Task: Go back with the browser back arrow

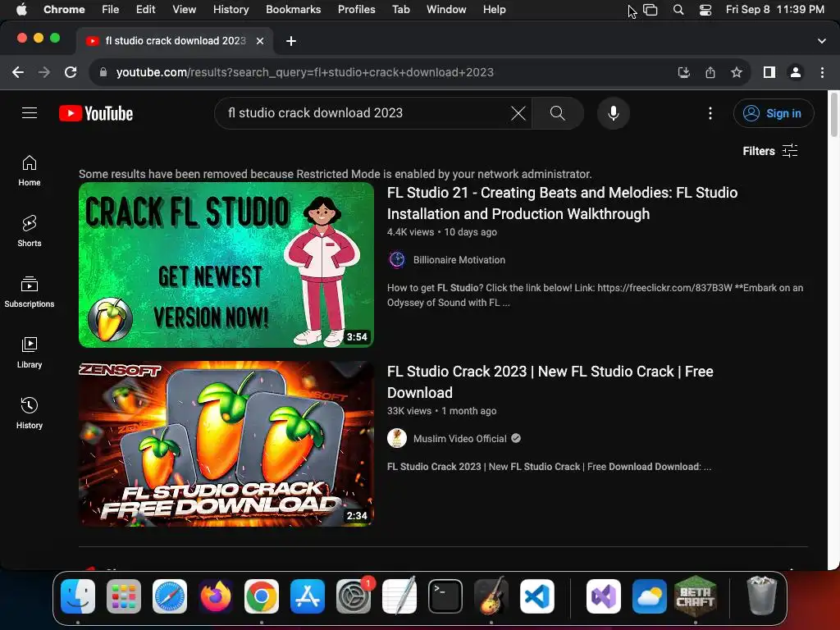Action: click(x=18, y=72)
